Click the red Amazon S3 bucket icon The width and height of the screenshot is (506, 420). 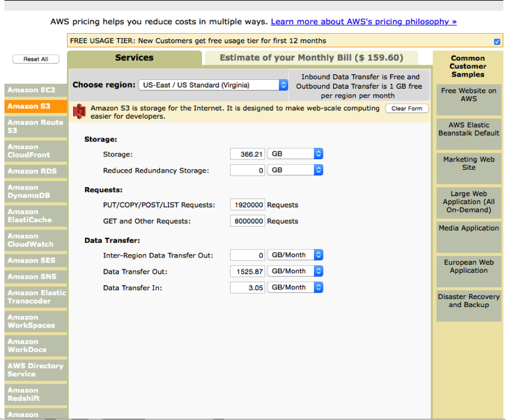click(x=79, y=112)
